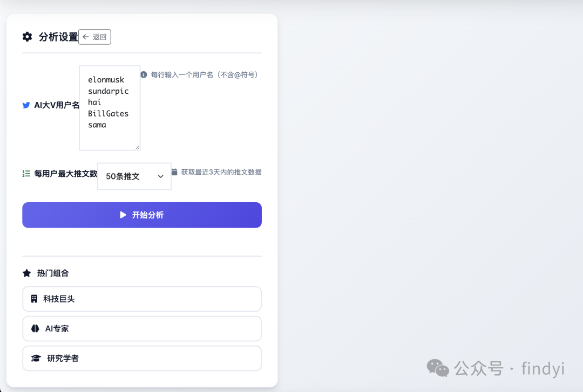Click the play icon in 开始分析
The width and height of the screenshot is (583, 392).
pyautogui.click(x=123, y=215)
